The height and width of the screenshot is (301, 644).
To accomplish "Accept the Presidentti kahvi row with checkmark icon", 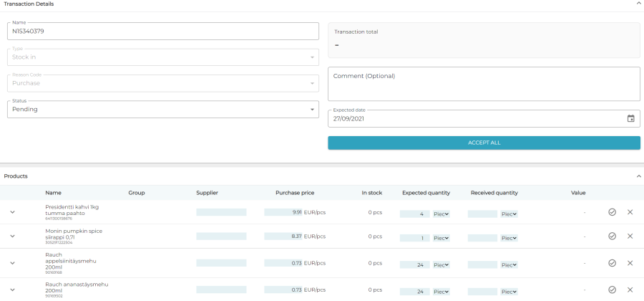I will 612,212.
